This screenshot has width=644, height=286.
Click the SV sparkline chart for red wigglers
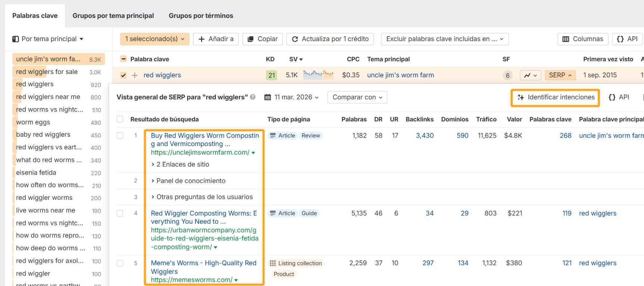[318, 75]
